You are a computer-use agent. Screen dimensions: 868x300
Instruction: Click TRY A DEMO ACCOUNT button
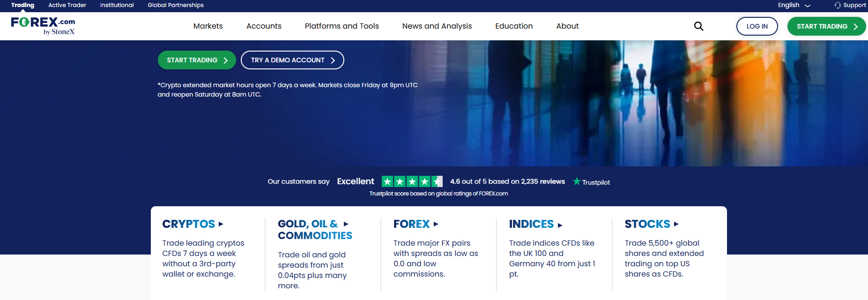pos(292,60)
